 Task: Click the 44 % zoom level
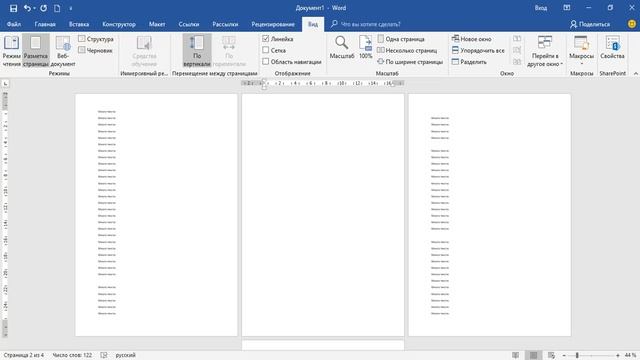pyautogui.click(x=630, y=356)
